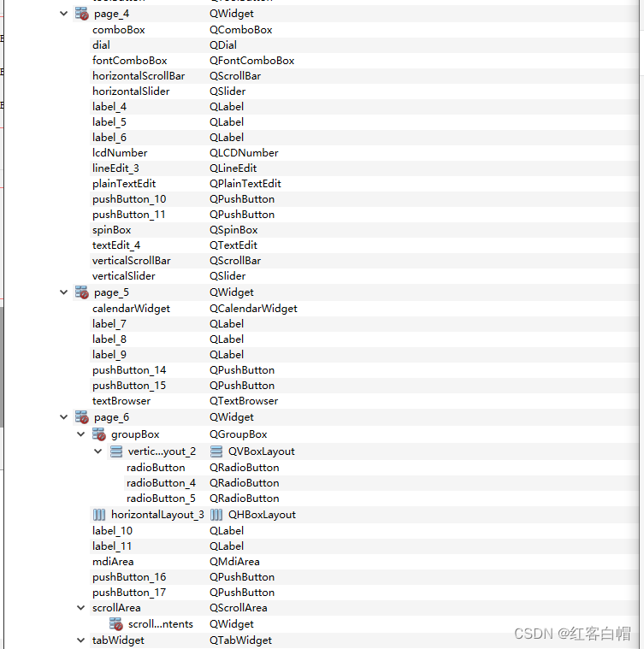644x649 pixels.
Task: Select the mdiArea object
Action: (113, 562)
